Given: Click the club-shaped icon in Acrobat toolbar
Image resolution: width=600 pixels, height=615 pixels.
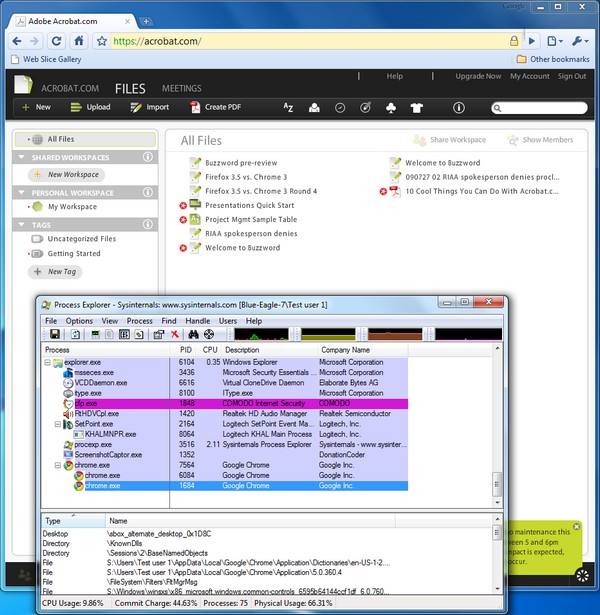Looking at the screenshot, I should click(391, 107).
